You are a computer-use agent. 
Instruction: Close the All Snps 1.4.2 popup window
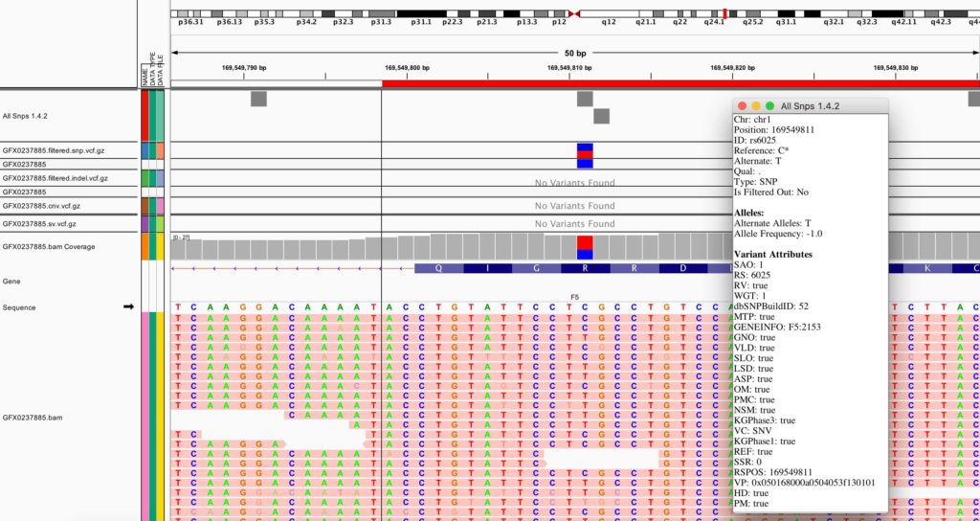(742, 106)
